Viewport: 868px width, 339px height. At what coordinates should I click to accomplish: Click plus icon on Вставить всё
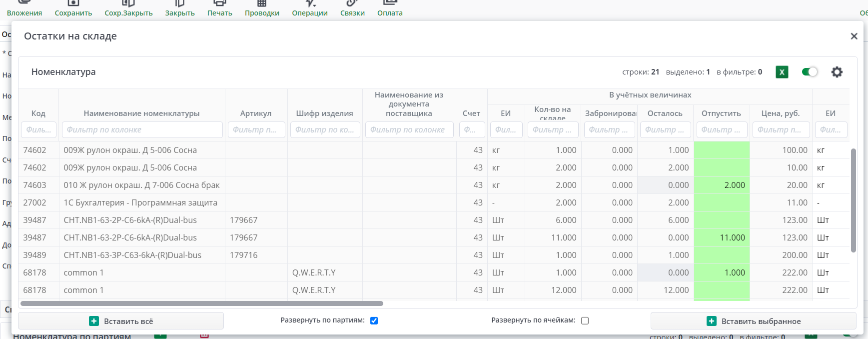(x=94, y=321)
